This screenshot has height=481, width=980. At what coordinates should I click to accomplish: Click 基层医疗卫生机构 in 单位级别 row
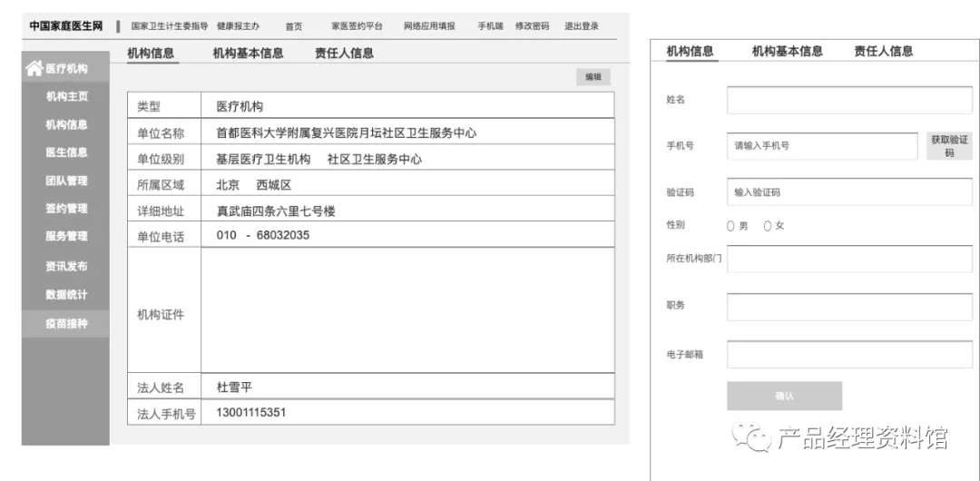click(263, 160)
